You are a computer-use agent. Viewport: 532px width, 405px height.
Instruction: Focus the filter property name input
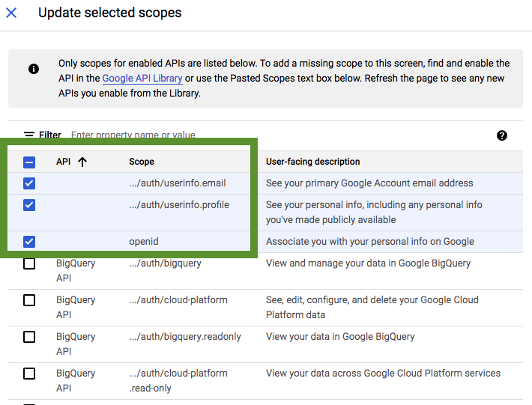click(x=133, y=135)
